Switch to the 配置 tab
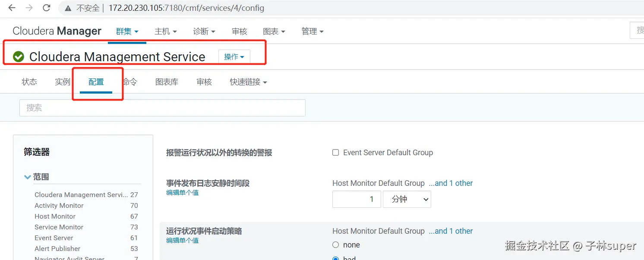 click(x=96, y=82)
